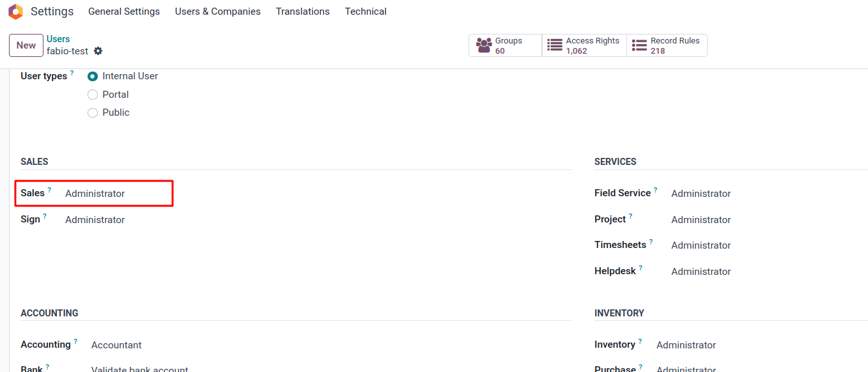Viewport: 868px width, 372px height.
Task: Click the Record Rules list icon
Action: point(639,45)
